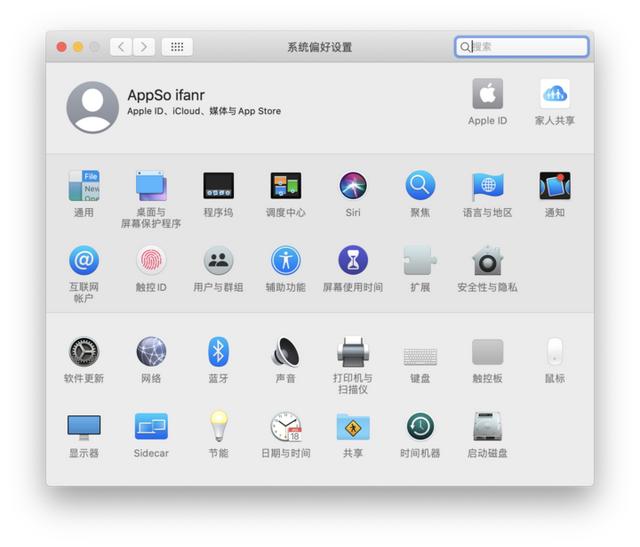Click Apple ID、iCloud、媒体与 App Store subtitle
The width and height of the screenshot is (640, 547).
pyautogui.click(x=204, y=111)
